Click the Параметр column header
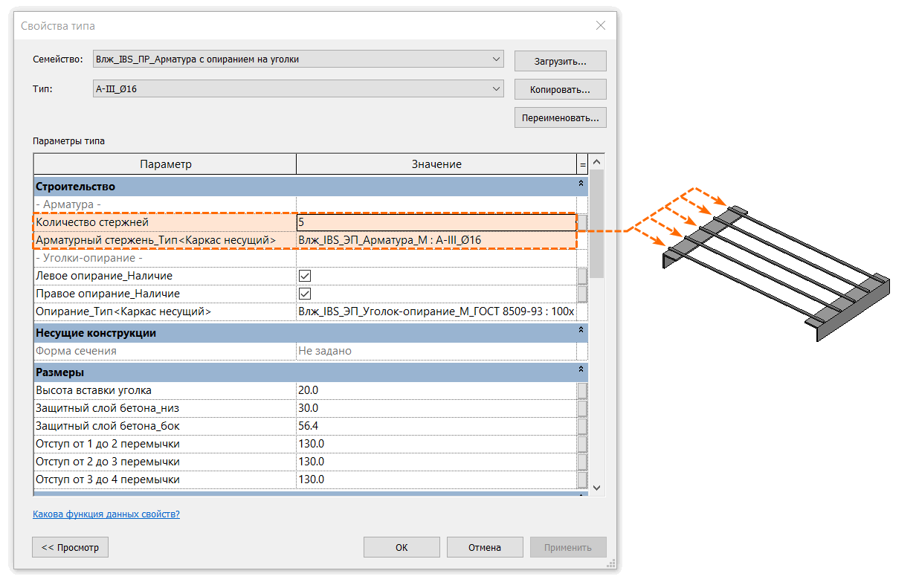This screenshot has width=919, height=588. 165,164
